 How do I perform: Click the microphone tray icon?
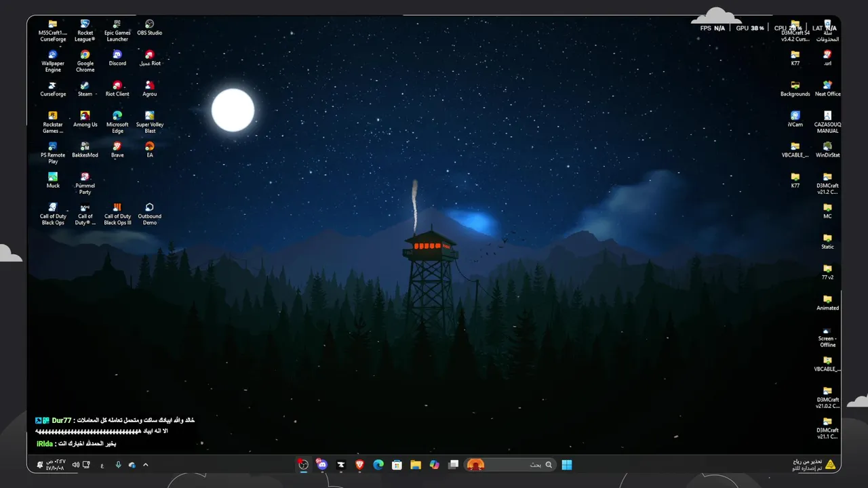(x=118, y=465)
